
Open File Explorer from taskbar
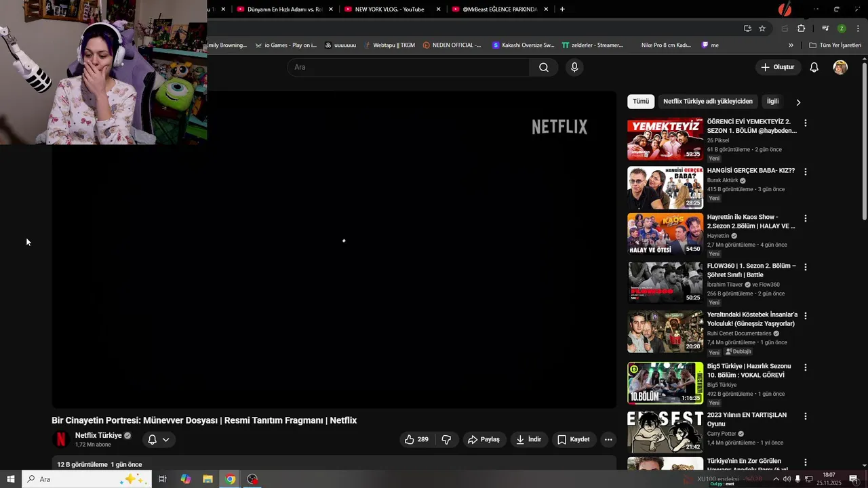tap(208, 479)
